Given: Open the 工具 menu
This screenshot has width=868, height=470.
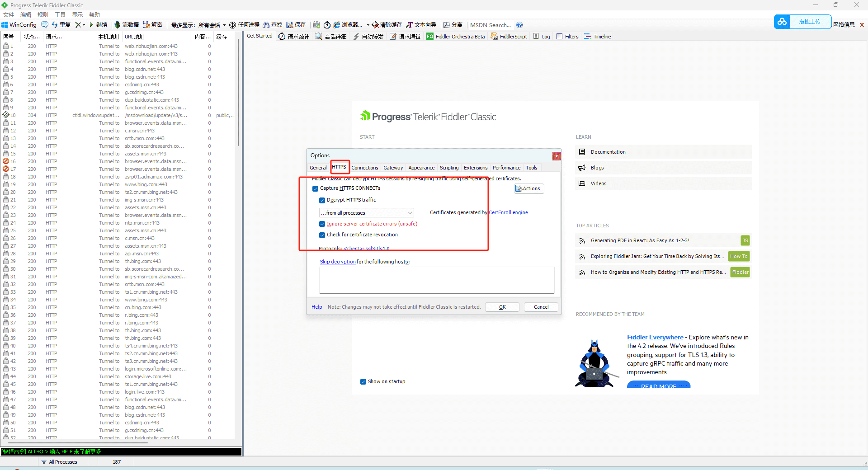Looking at the screenshot, I should tap(60, 14).
